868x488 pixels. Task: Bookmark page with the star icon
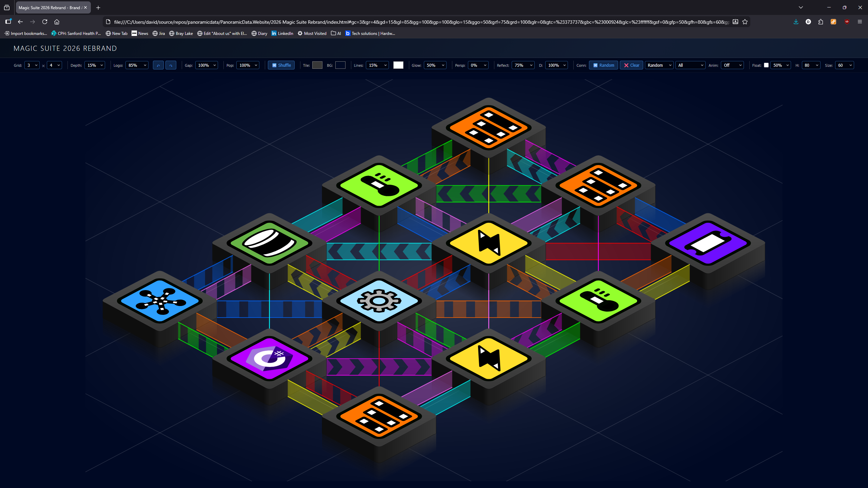[x=745, y=22]
